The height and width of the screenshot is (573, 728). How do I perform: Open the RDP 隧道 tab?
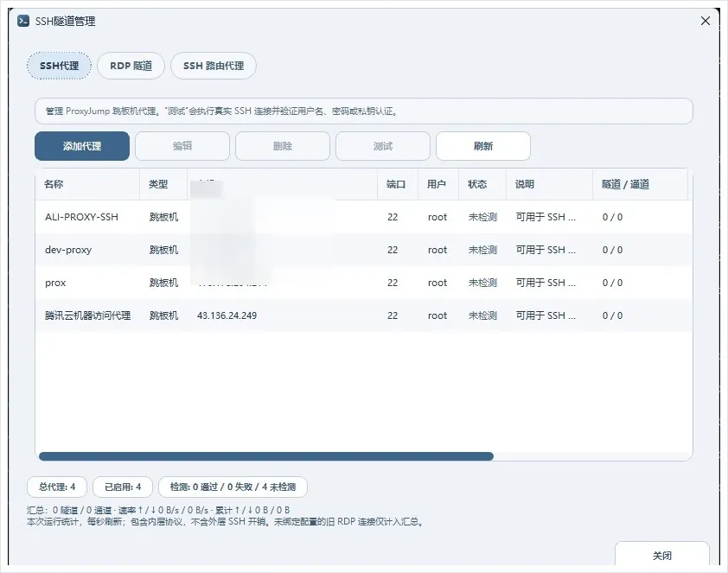[131, 66]
